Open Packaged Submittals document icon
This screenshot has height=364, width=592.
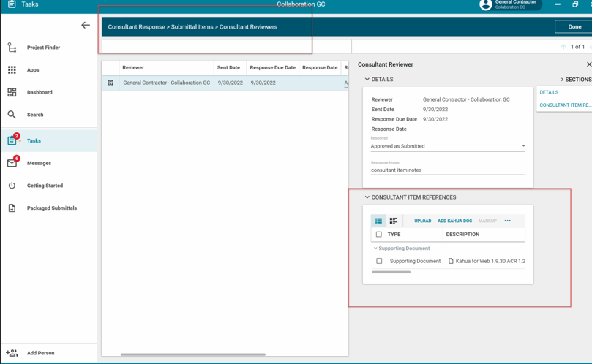12,208
